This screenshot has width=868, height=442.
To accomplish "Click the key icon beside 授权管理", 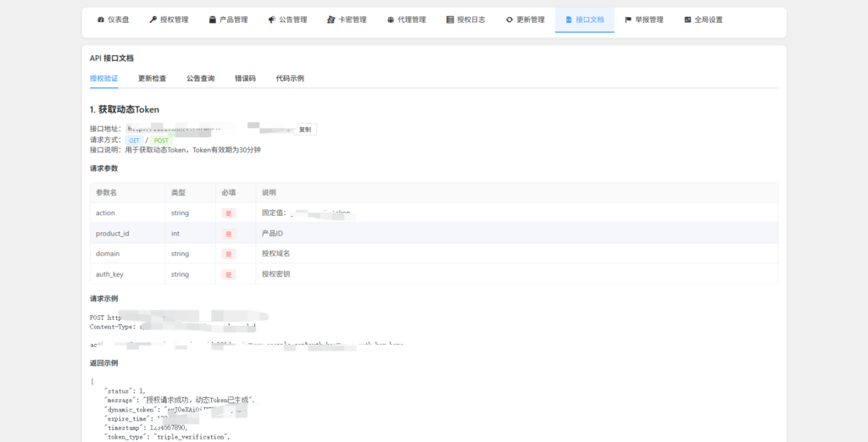I will (153, 19).
